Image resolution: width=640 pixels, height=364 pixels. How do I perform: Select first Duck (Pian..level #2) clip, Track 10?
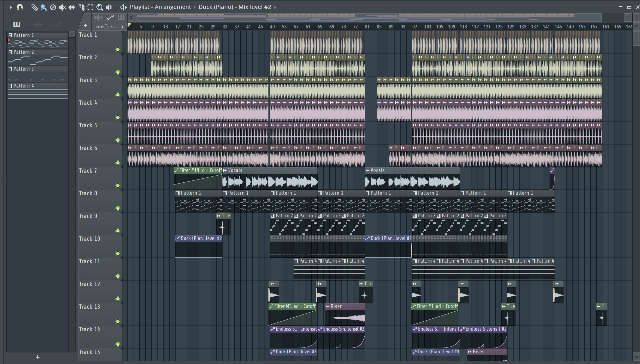[199, 246]
